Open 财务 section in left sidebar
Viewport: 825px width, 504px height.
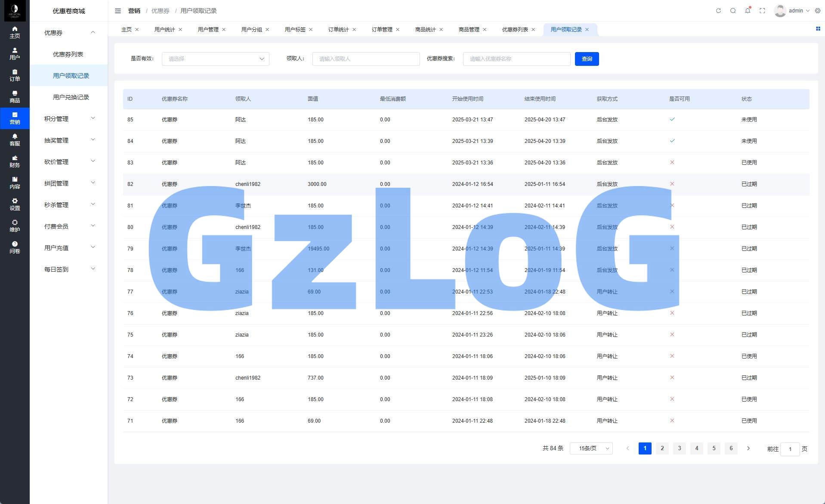15,161
